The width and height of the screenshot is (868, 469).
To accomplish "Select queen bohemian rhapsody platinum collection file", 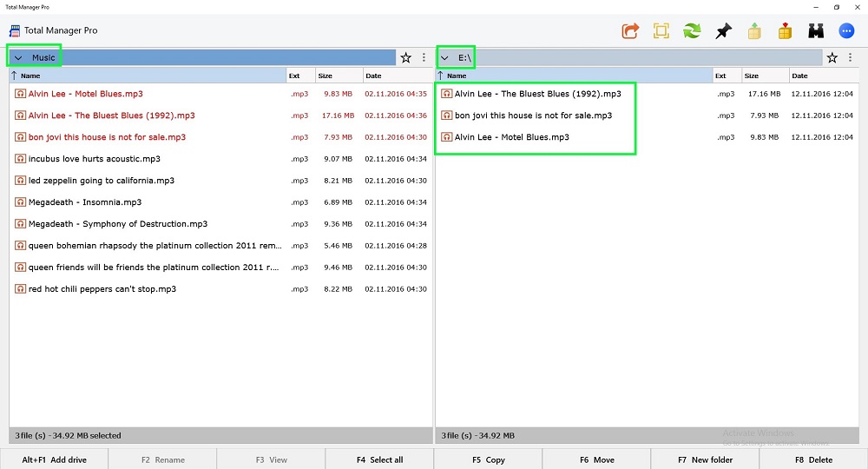I will [x=220, y=245].
